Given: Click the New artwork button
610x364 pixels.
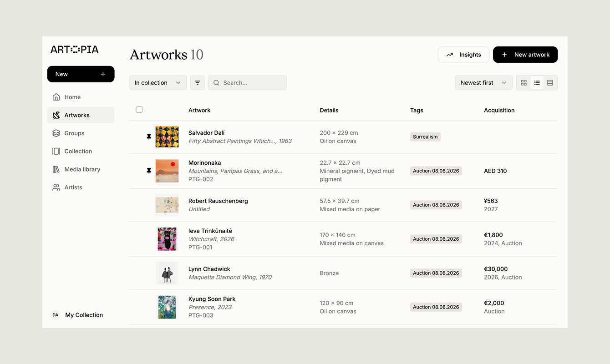Looking at the screenshot, I should pyautogui.click(x=525, y=55).
